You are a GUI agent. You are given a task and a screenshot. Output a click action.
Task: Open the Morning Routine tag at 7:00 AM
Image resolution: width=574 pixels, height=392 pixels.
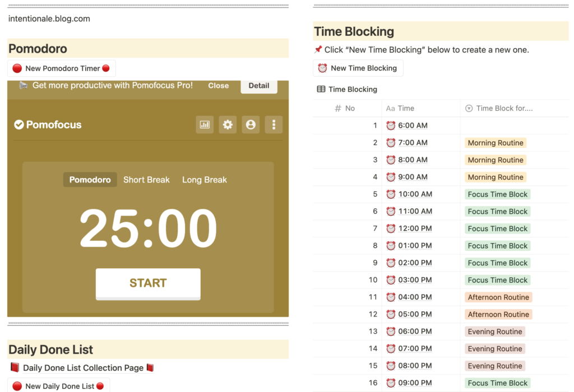tap(496, 143)
